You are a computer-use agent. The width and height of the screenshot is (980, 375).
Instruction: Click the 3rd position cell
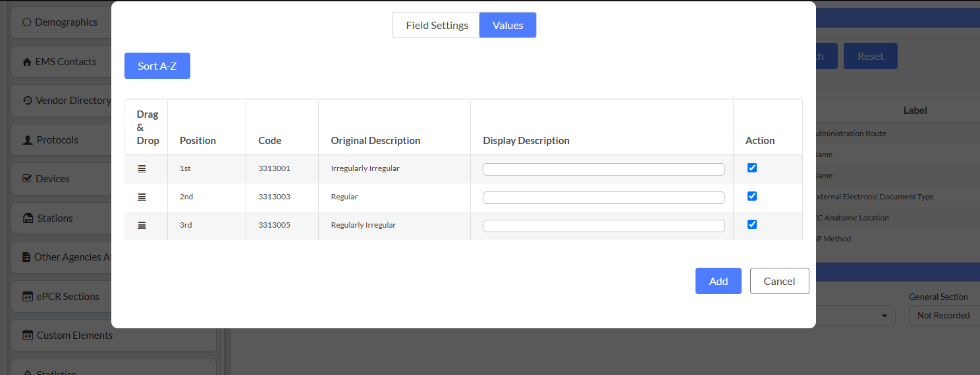pyautogui.click(x=186, y=225)
